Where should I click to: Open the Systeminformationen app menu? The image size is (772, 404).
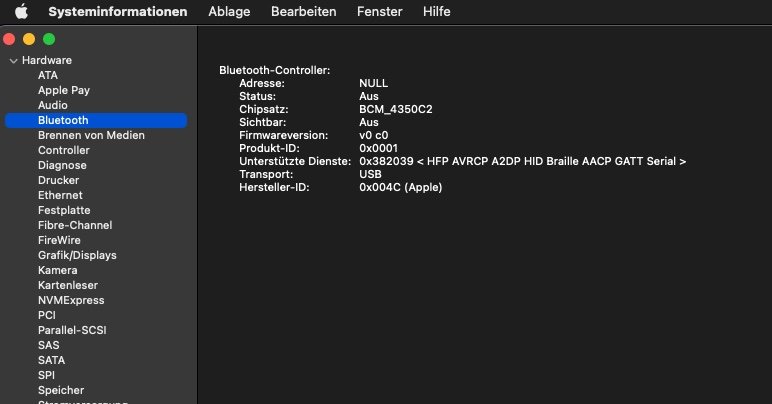pos(117,12)
